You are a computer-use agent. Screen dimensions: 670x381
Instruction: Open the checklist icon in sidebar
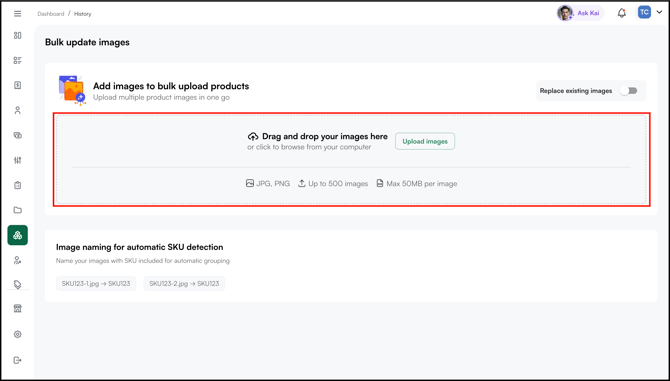(18, 60)
